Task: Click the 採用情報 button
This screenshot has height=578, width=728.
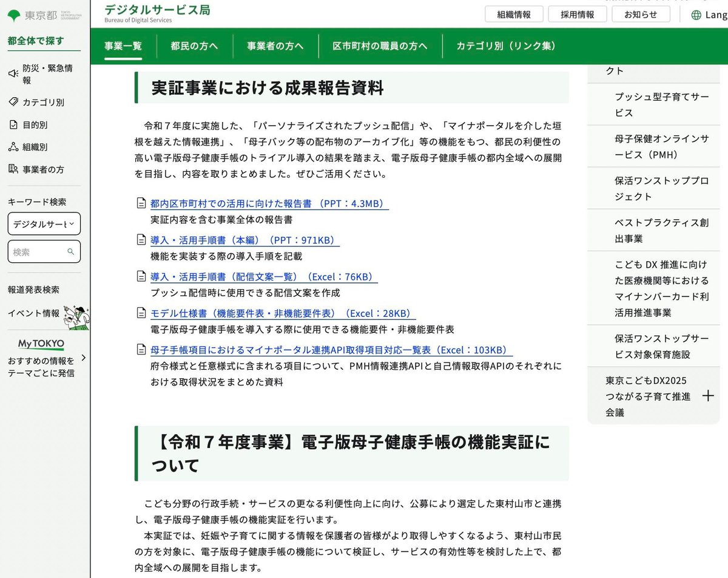Action: pyautogui.click(x=578, y=15)
